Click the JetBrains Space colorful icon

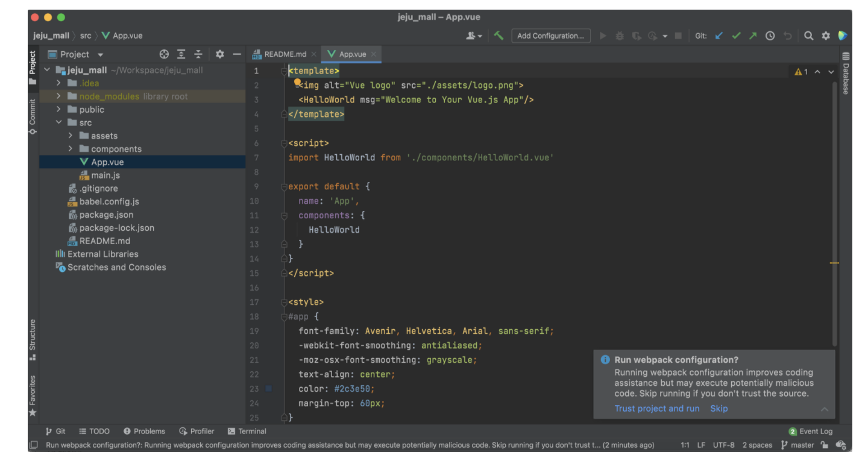(x=843, y=36)
